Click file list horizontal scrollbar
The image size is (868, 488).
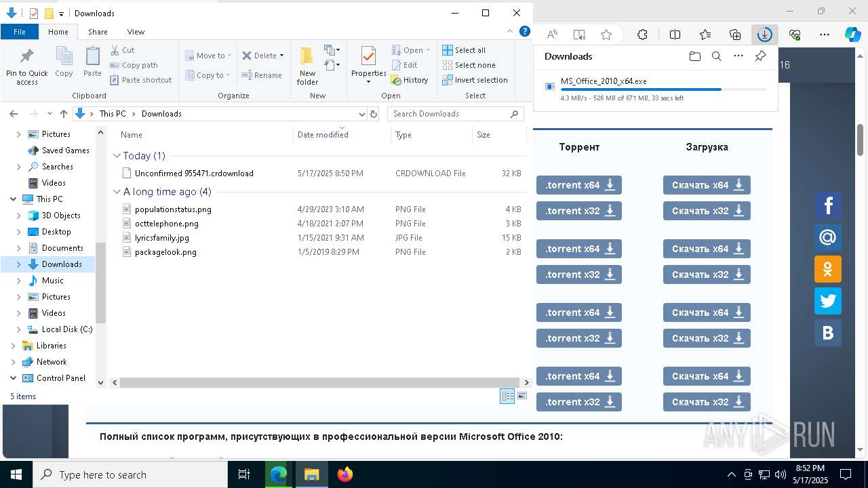[320, 383]
